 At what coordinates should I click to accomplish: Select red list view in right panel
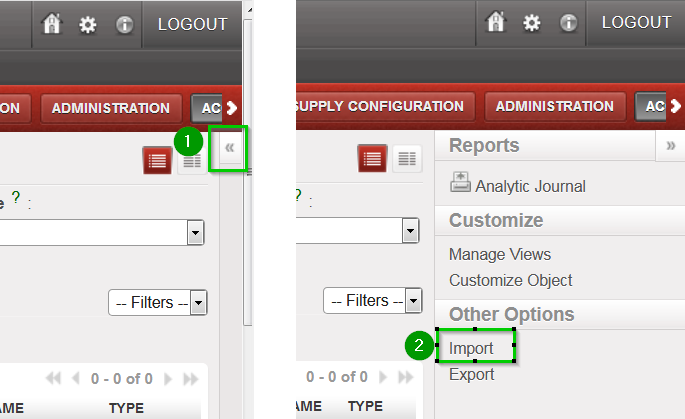[373, 158]
